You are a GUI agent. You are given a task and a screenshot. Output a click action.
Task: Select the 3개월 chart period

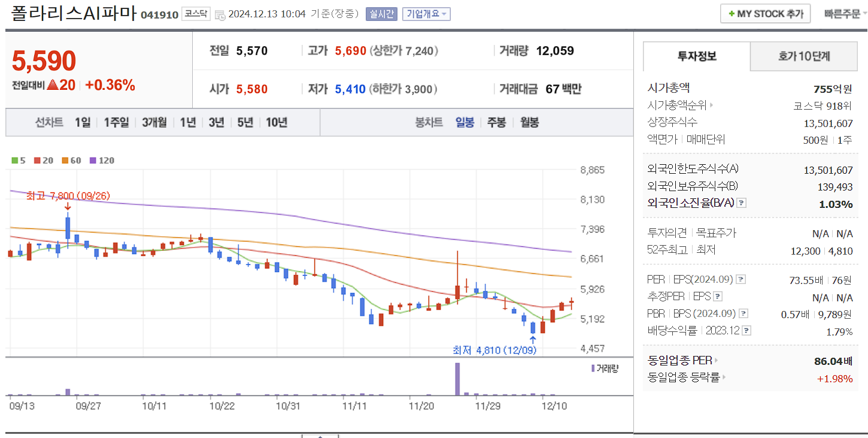click(155, 122)
